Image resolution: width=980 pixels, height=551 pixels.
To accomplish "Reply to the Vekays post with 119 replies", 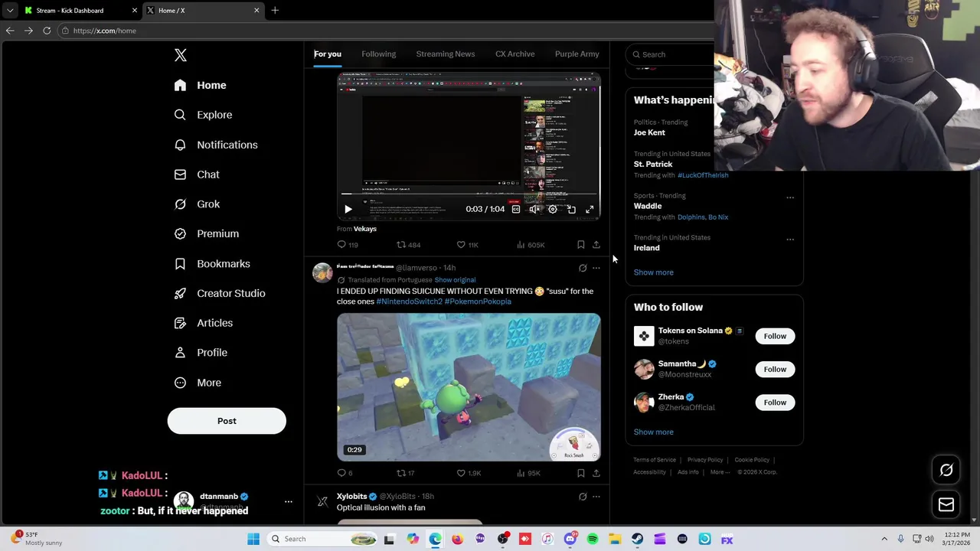I will 348,245.
